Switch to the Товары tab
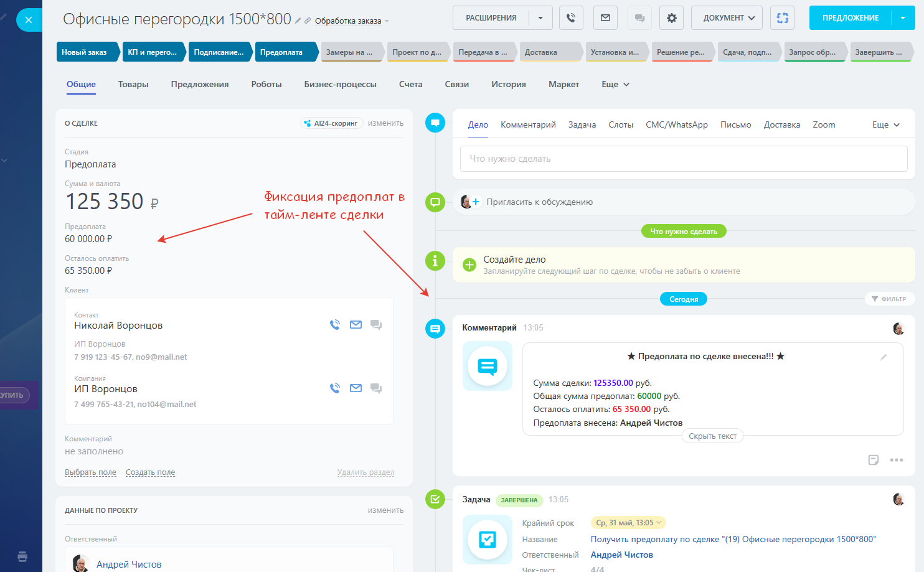 click(x=133, y=84)
